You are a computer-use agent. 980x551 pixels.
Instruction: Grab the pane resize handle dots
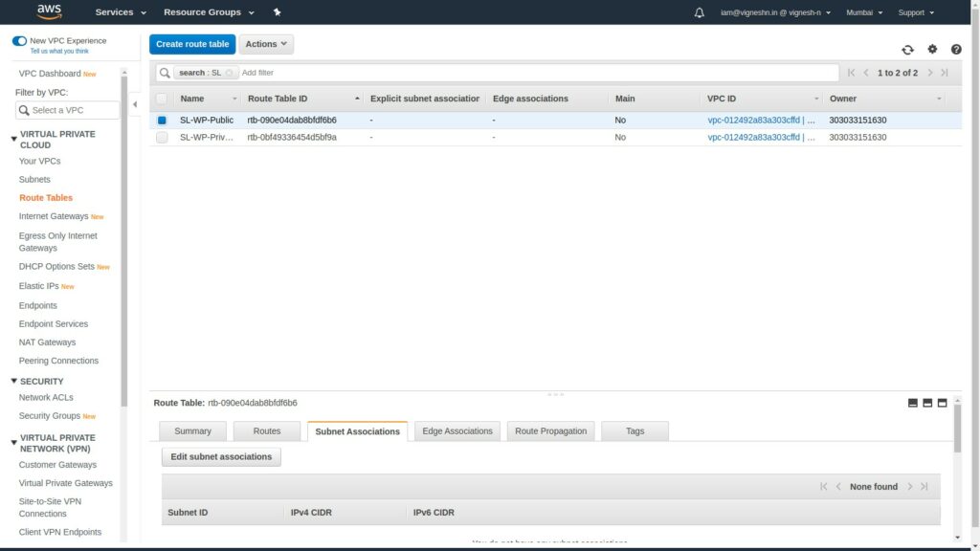pyautogui.click(x=555, y=394)
